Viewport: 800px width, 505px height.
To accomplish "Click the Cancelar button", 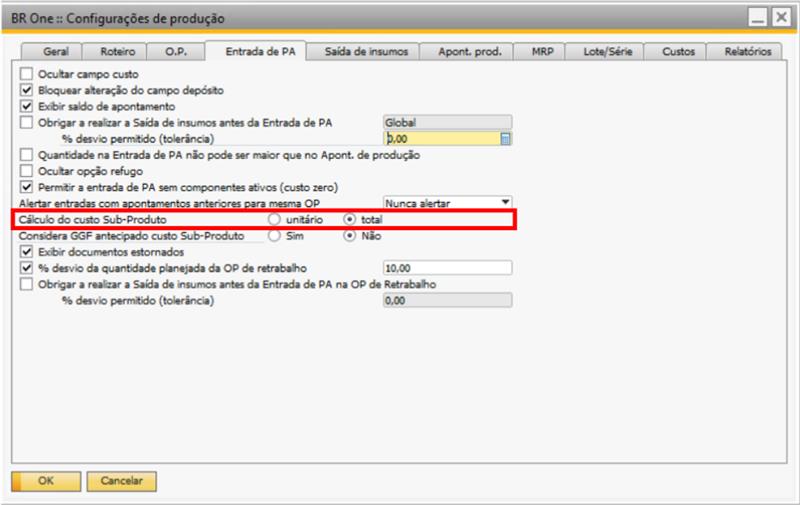I will pos(120,481).
